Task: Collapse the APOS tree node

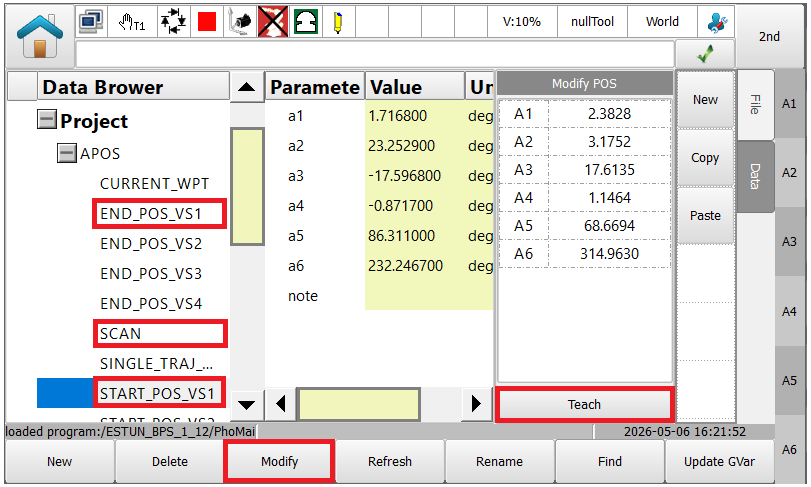Action: 66,153
